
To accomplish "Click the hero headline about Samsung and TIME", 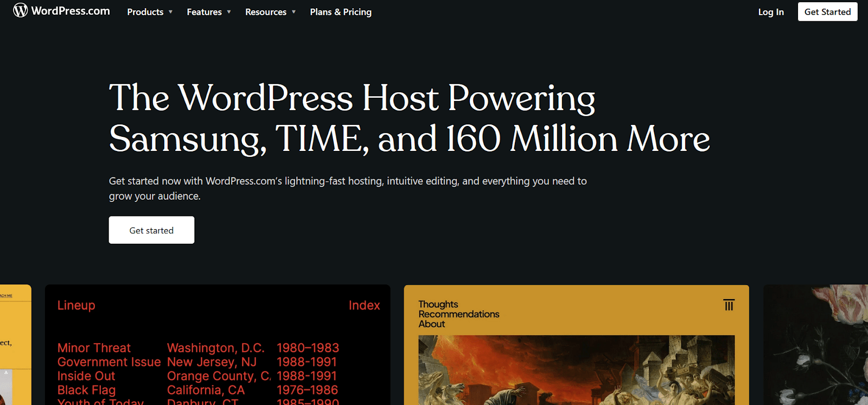I will 409,118.
